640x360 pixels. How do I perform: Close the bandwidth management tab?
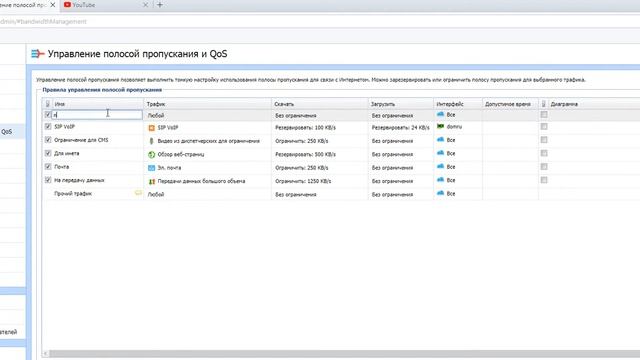[53, 5]
